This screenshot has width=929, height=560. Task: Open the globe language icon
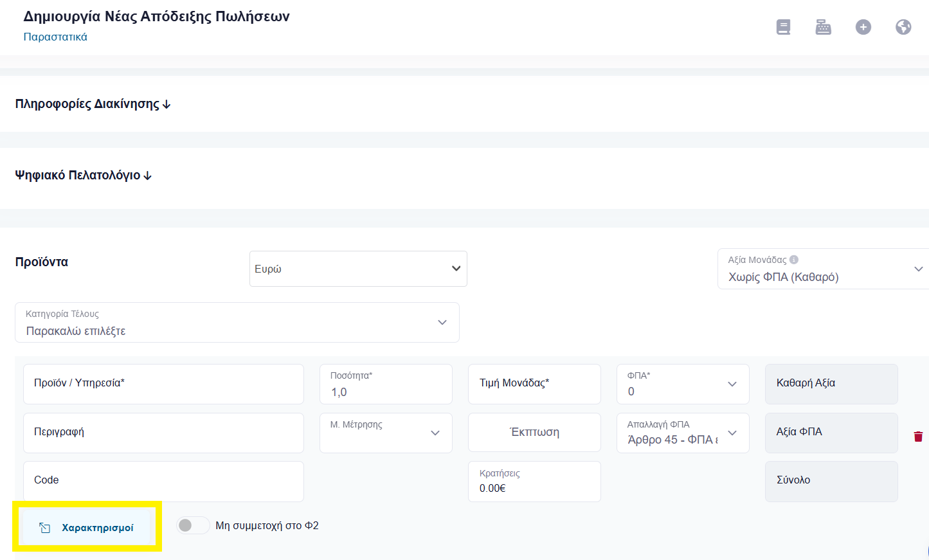[903, 27]
